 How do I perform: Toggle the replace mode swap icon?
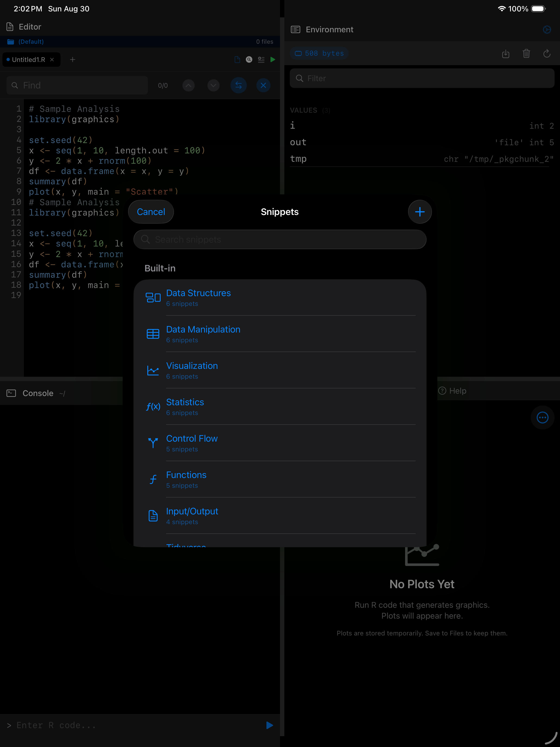tap(238, 85)
